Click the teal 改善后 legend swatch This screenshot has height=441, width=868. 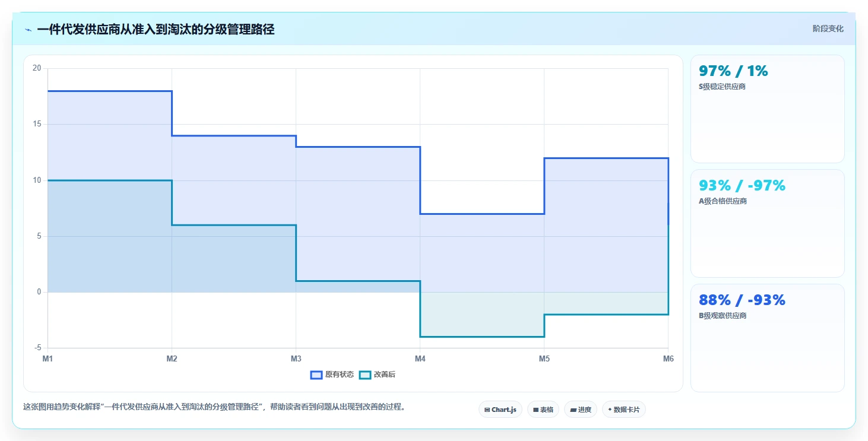[x=365, y=375]
